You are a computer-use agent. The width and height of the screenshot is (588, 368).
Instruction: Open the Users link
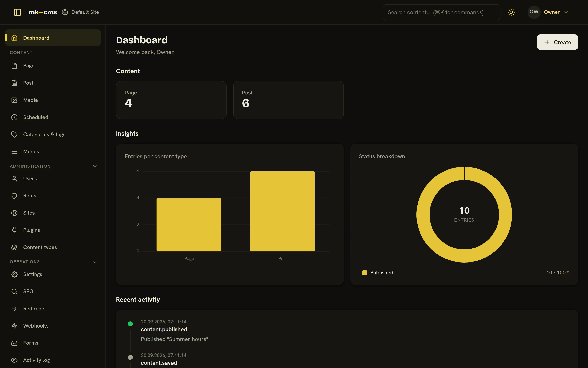(x=53, y=179)
